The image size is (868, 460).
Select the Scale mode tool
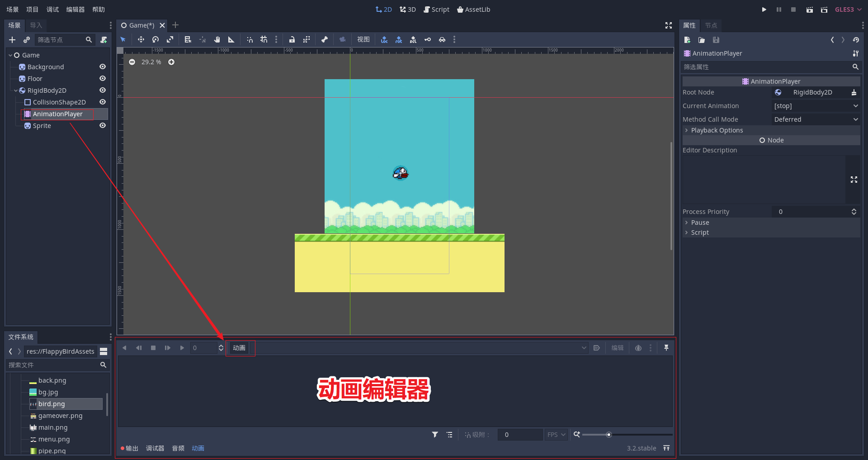[x=170, y=40]
